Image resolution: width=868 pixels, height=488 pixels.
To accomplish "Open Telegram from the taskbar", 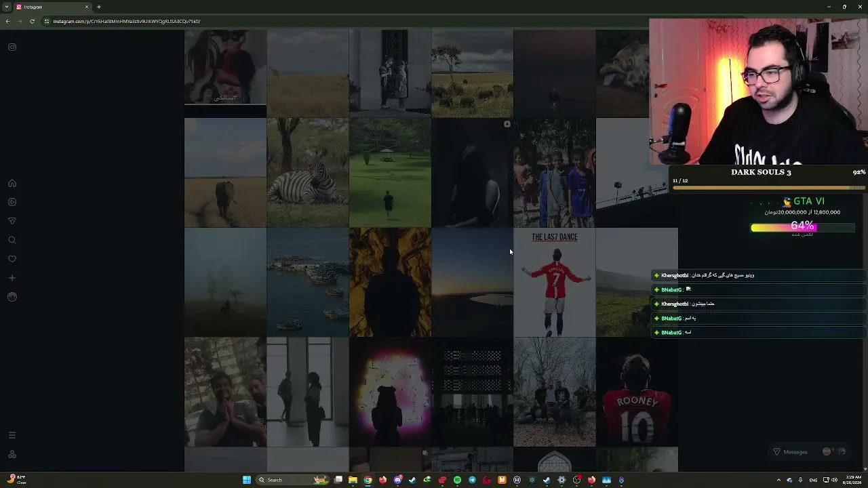I will point(472,480).
